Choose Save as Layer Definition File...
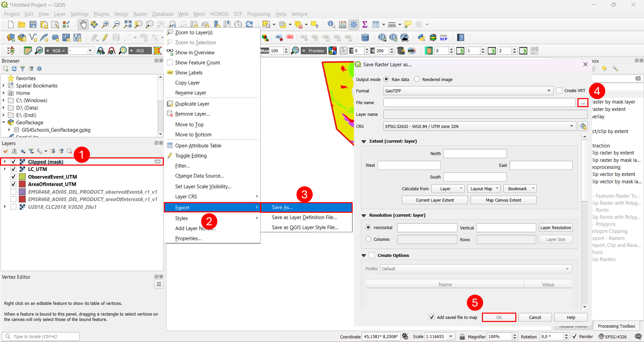Image resolution: width=644 pixels, height=342 pixels. point(307,217)
